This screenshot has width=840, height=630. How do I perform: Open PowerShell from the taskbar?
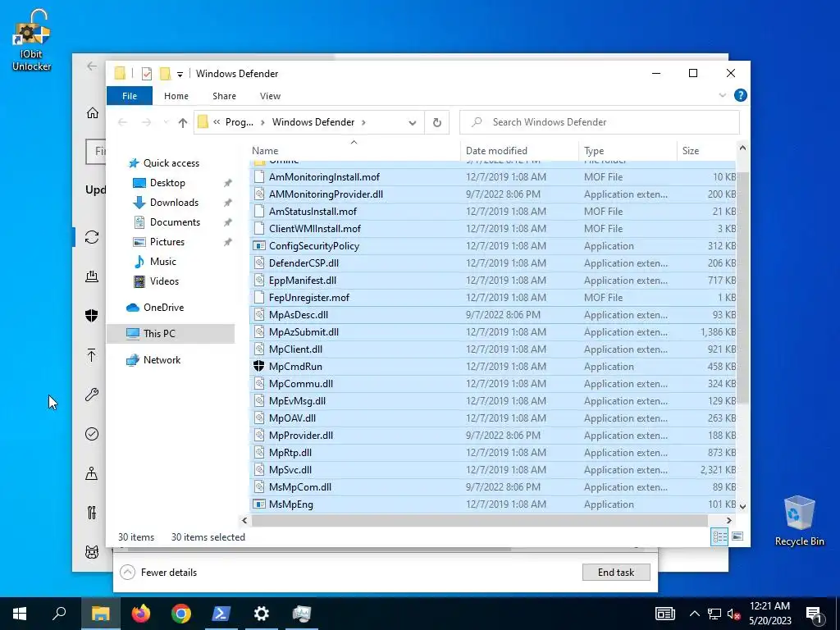click(221, 614)
